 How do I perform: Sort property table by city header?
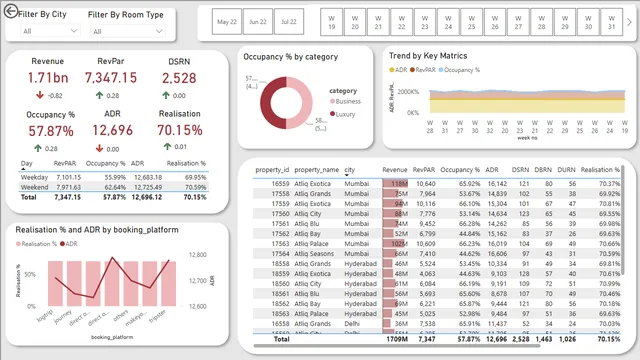[349, 169]
